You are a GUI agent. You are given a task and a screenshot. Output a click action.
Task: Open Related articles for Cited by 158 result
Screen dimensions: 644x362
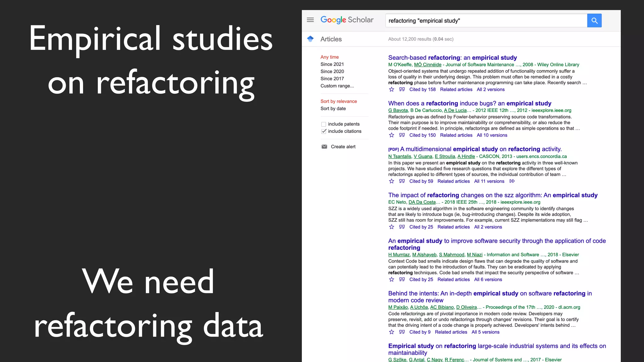[456, 90]
